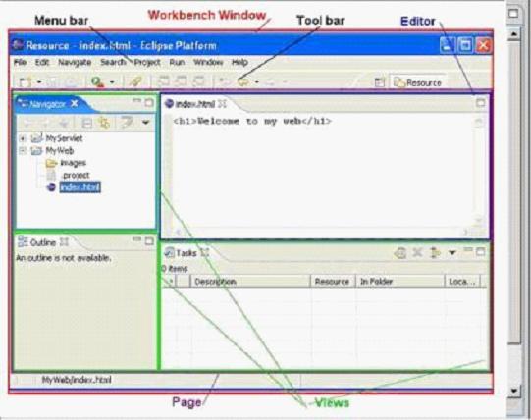
Task: Open the External Tools dropdown arrow
Action: click(x=112, y=82)
